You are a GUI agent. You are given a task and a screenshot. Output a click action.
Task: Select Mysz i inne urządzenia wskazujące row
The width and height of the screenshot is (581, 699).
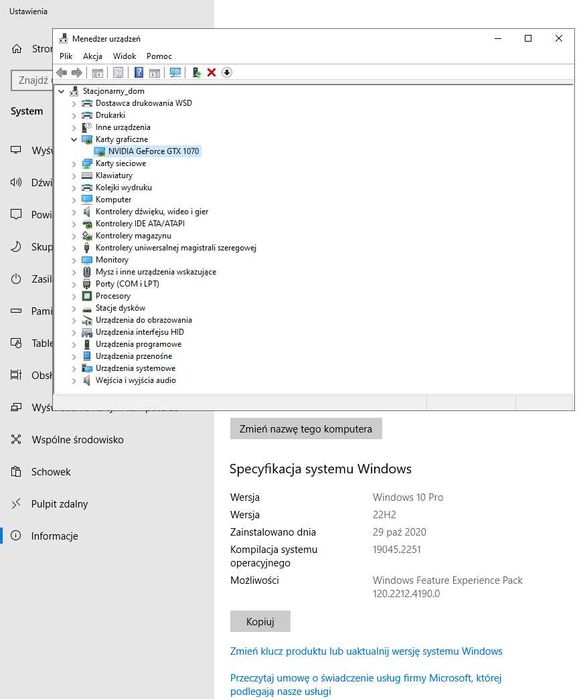tap(156, 272)
